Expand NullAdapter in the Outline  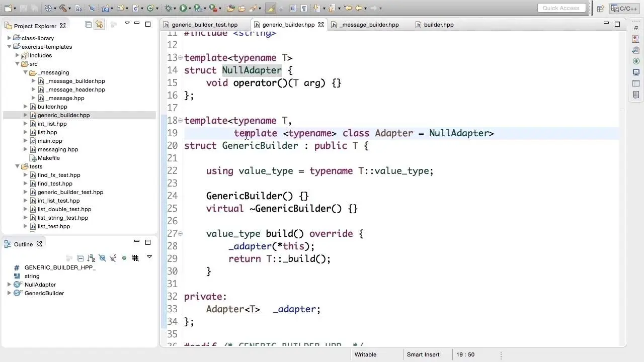pyautogui.click(x=9, y=285)
